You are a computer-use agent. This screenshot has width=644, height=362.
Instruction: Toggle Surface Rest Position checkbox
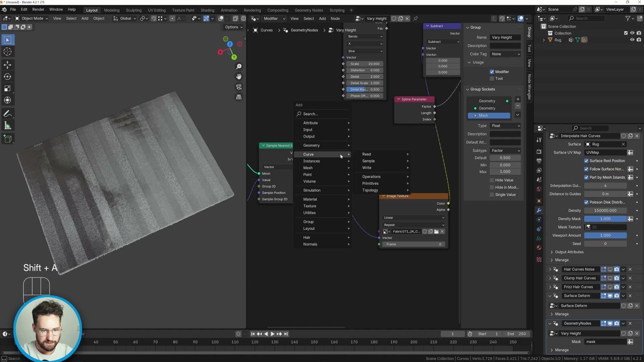coord(586,161)
